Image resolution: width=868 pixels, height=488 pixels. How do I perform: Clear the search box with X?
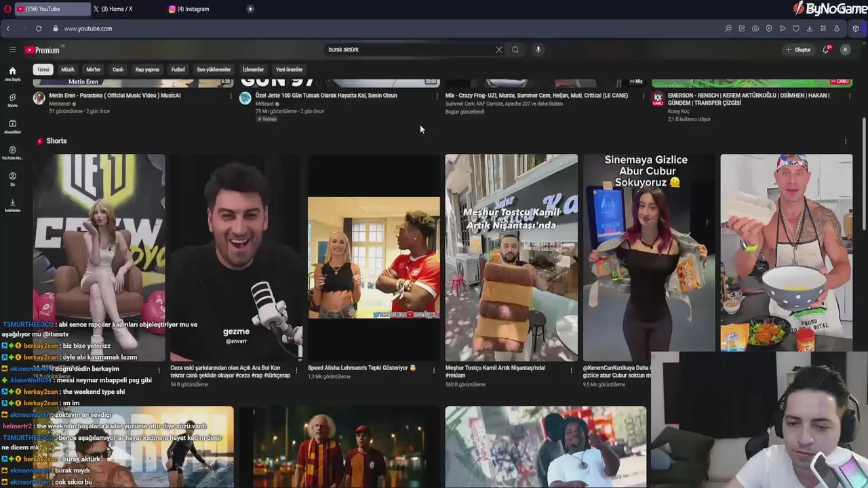tap(499, 49)
